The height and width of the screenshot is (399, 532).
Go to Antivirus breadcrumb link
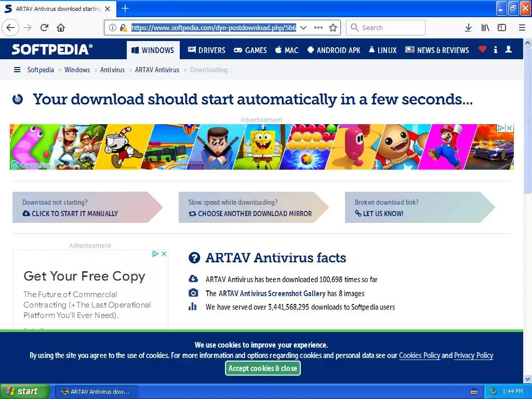tap(112, 70)
